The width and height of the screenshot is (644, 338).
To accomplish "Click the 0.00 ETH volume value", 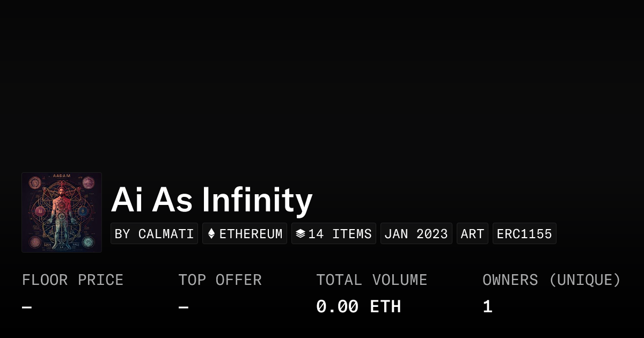I will click(x=358, y=307).
